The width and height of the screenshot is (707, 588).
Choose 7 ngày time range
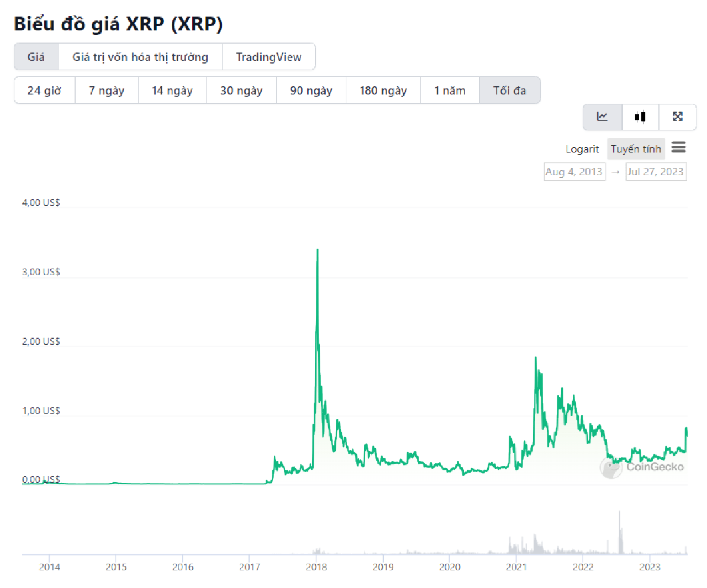pyautogui.click(x=107, y=90)
